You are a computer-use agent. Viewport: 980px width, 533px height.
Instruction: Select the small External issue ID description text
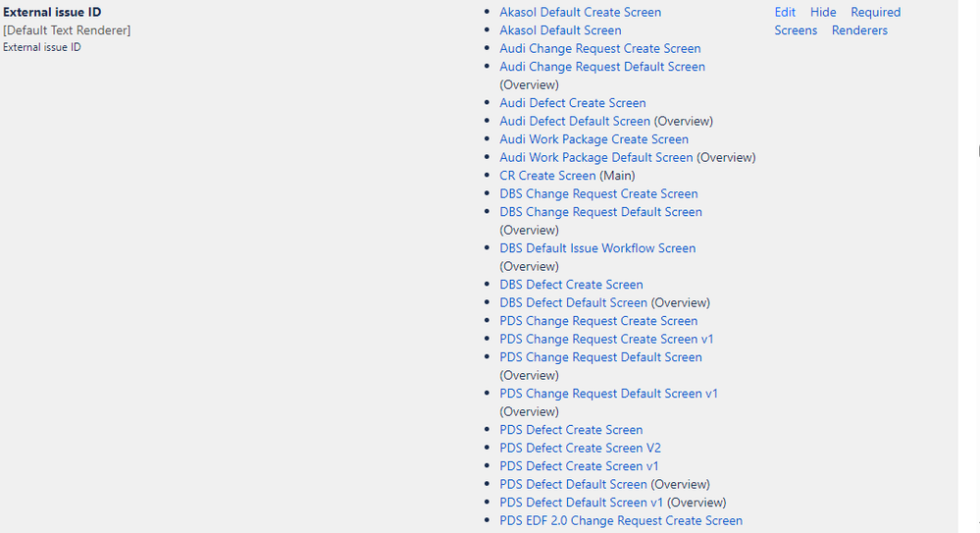42,47
